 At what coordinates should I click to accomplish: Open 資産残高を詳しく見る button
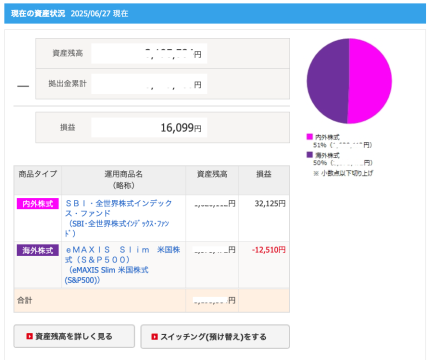74,336
